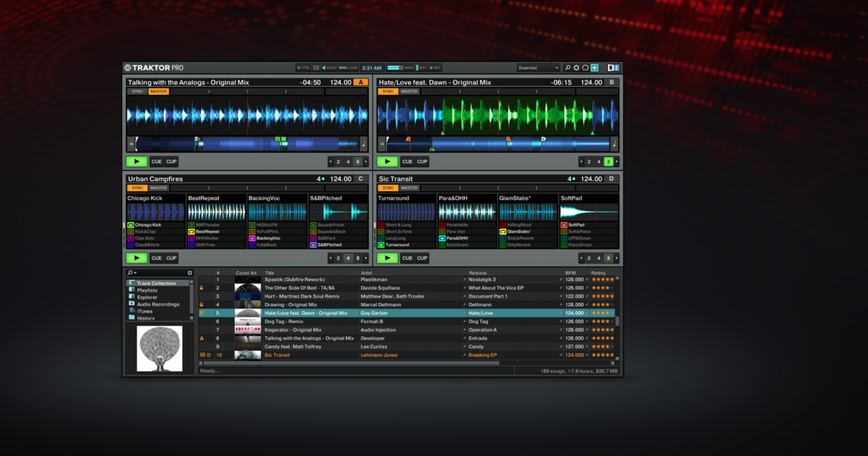868x456 pixels.
Task: Open Preferences with the gear icon
Action: [576, 68]
